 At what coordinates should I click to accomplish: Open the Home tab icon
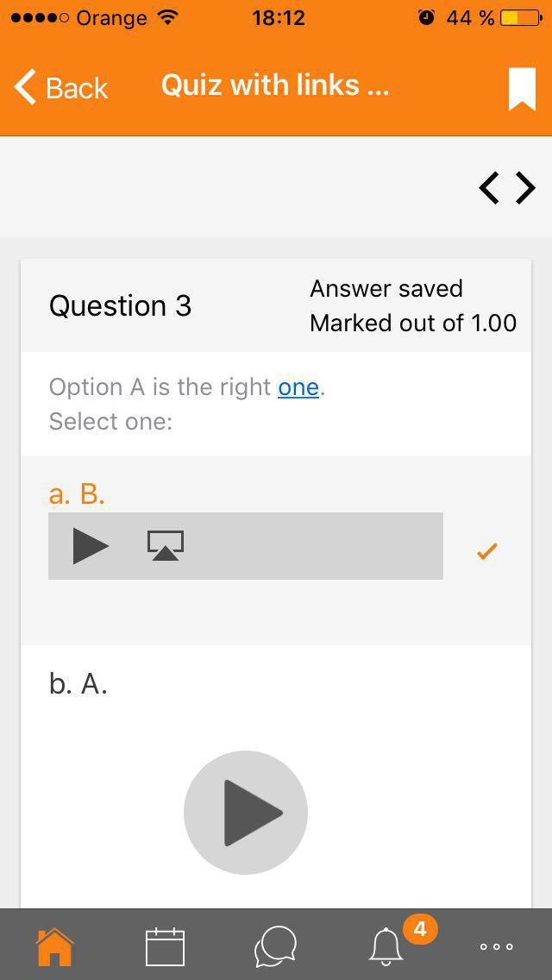(x=55, y=946)
